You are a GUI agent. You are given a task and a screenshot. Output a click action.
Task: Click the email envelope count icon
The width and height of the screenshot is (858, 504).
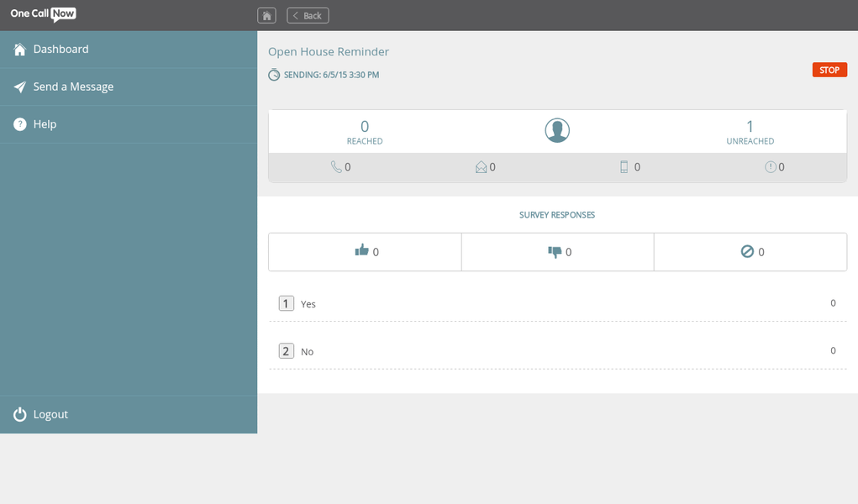(x=482, y=167)
